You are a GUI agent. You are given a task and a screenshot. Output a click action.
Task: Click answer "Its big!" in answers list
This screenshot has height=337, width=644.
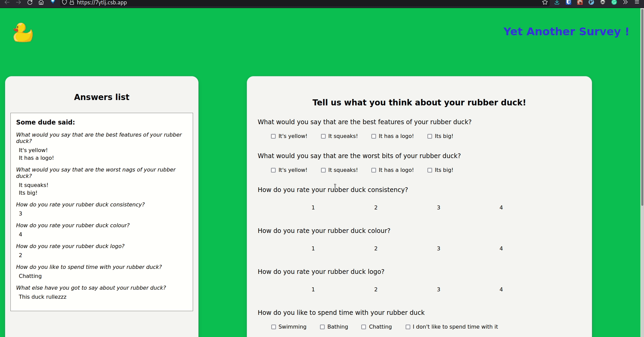pyautogui.click(x=28, y=193)
